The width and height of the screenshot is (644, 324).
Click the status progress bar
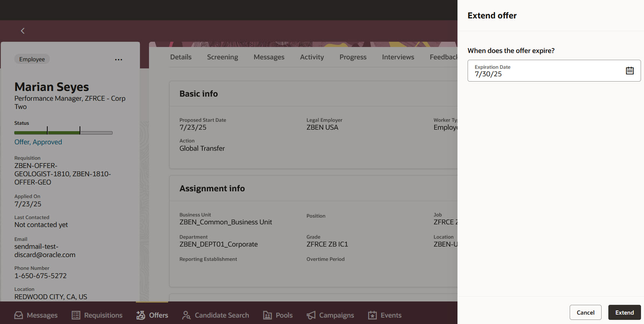[63, 132]
